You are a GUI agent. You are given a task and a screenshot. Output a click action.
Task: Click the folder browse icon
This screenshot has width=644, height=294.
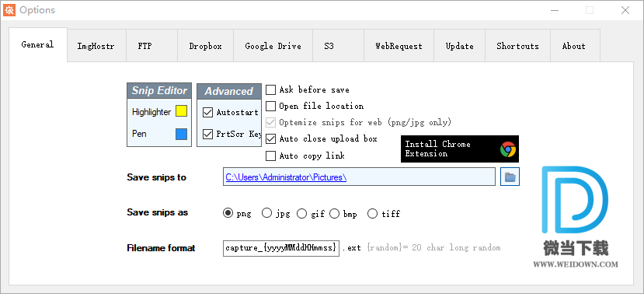coord(510,177)
